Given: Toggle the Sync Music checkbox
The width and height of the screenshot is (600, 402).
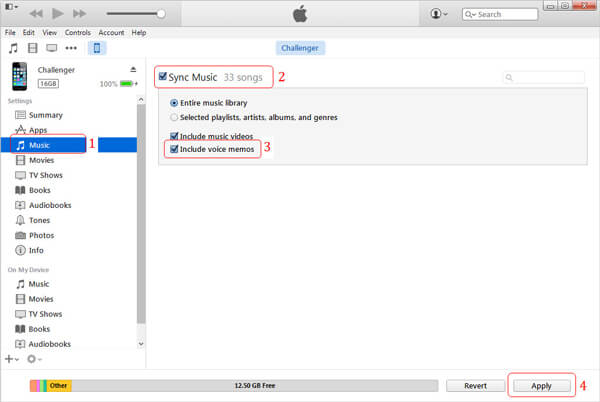Looking at the screenshot, I should point(163,76).
